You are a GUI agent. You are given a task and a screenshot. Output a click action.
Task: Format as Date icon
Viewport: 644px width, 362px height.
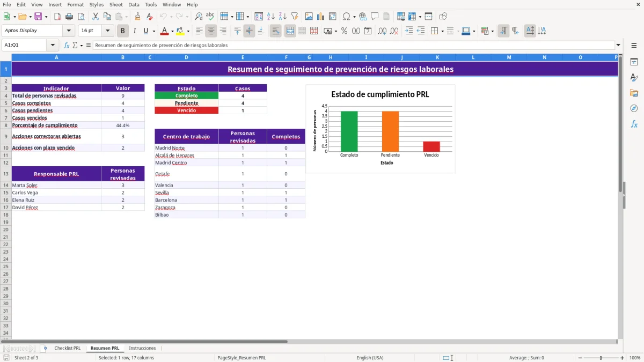[368, 31]
